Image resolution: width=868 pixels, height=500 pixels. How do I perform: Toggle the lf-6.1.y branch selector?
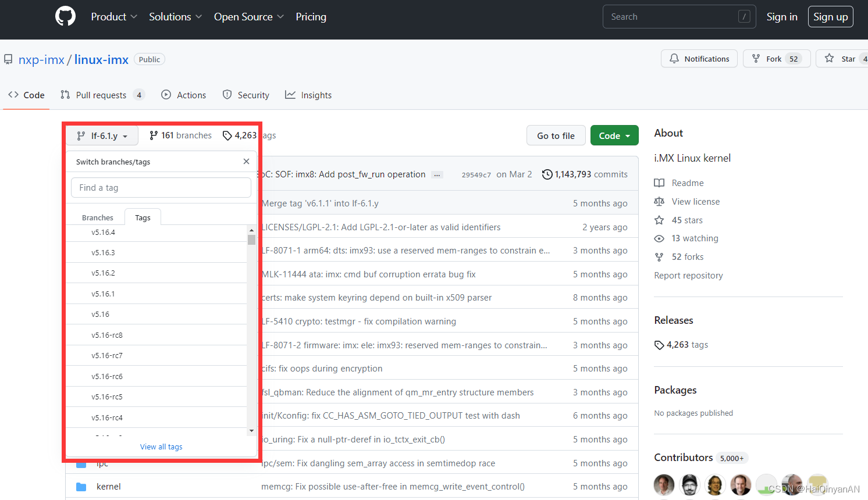[x=102, y=135]
